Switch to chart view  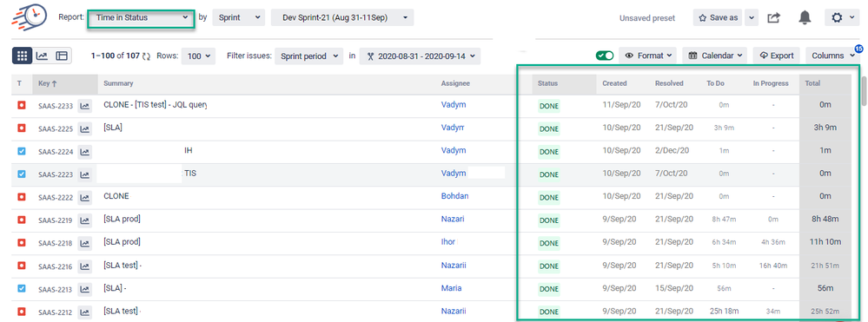(42, 56)
